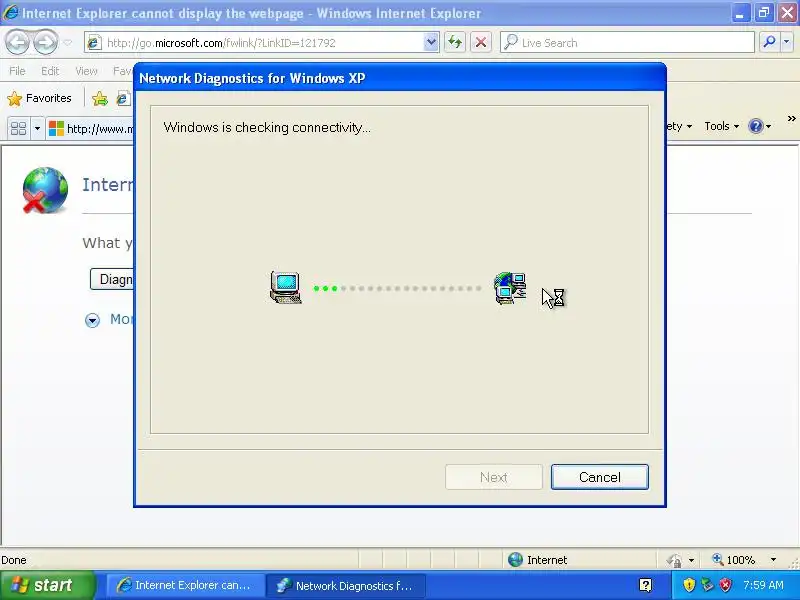This screenshot has height=600, width=800.
Task: Switch to Network Diagnostics taskbar button
Action: pyautogui.click(x=346, y=585)
